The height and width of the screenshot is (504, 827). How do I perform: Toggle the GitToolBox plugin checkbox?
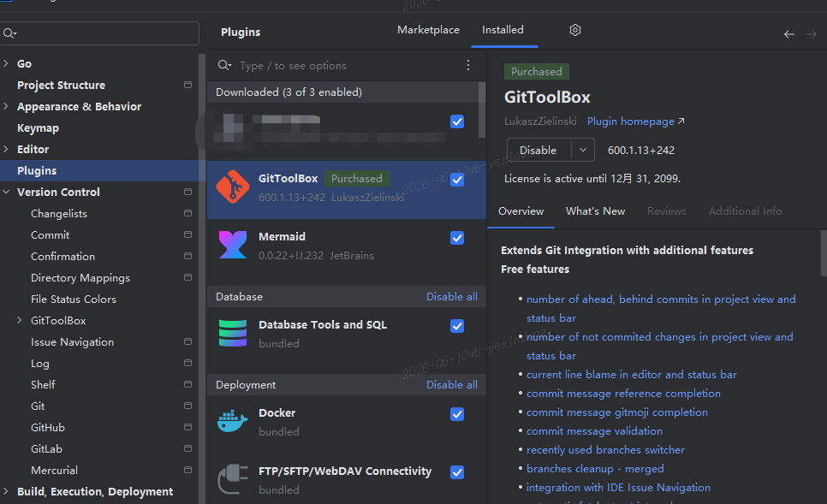pos(457,180)
